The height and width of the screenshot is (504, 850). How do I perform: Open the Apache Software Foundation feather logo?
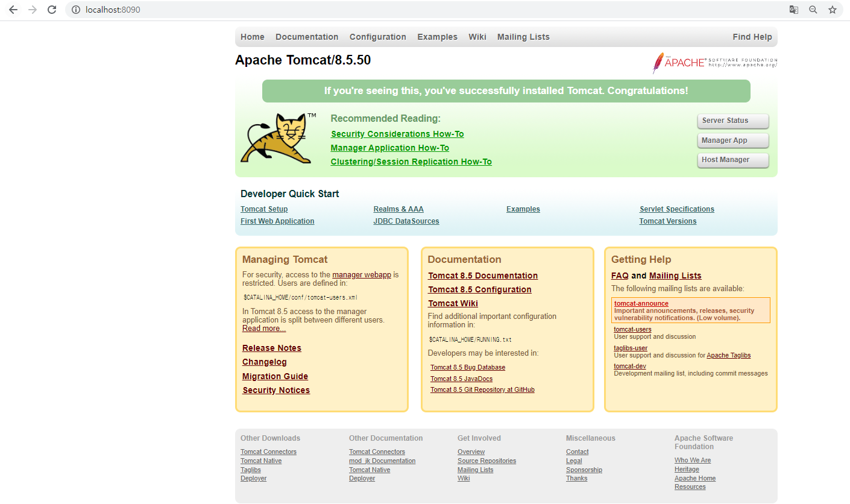714,63
